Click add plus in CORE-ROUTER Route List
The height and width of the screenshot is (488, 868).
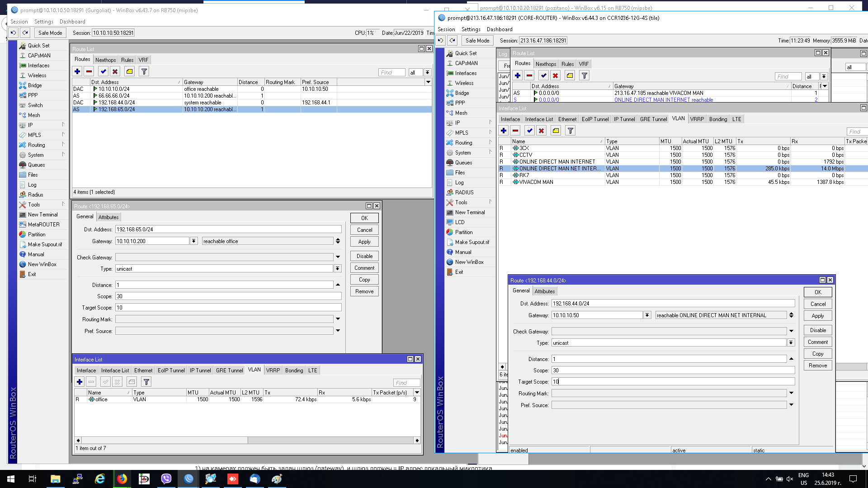(x=518, y=75)
